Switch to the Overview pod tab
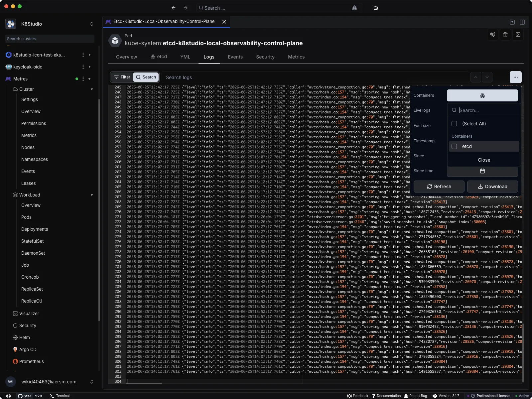The height and width of the screenshot is (399, 532). tap(126, 57)
